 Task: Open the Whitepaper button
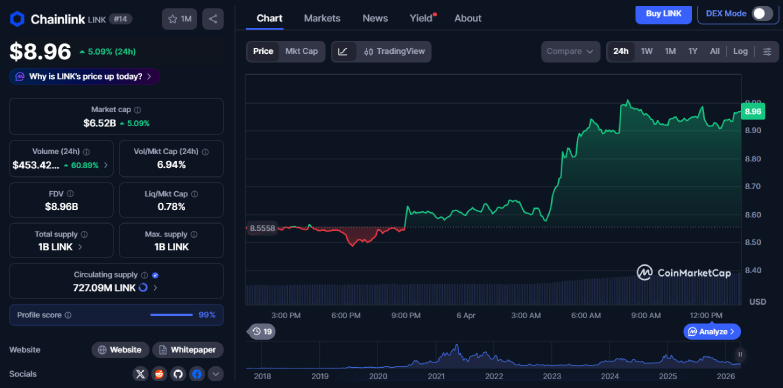(x=188, y=350)
